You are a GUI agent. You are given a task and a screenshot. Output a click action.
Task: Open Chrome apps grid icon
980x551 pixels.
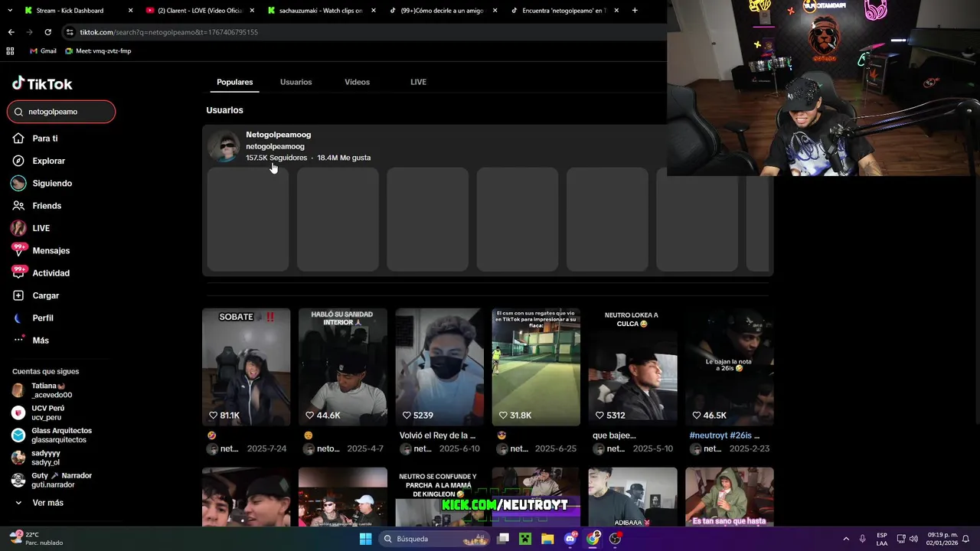click(x=10, y=51)
